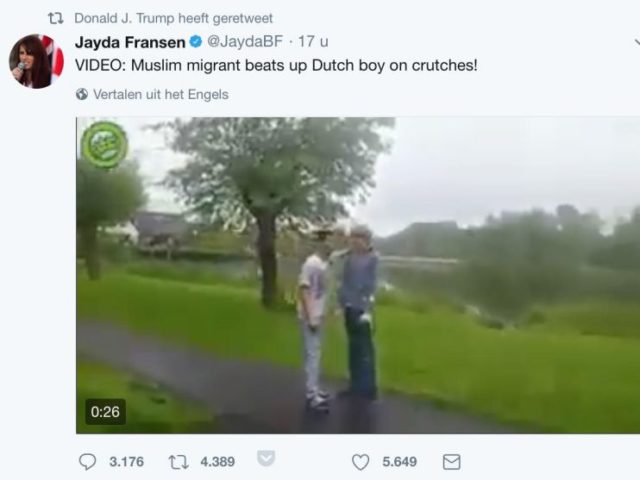The width and height of the screenshot is (640, 480).
Task: Like the tweet with the heart icon
Action: (x=360, y=462)
